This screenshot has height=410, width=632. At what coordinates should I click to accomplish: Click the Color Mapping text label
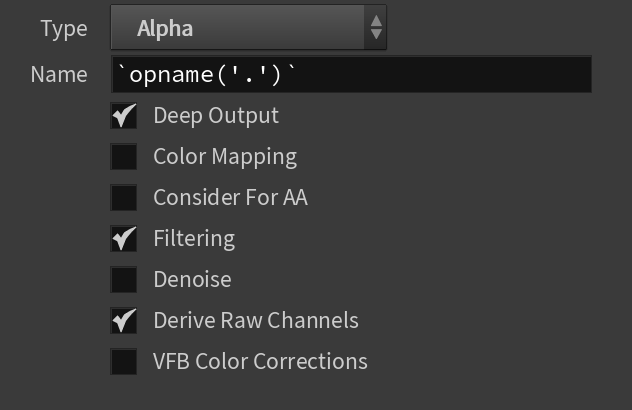pos(225,157)
